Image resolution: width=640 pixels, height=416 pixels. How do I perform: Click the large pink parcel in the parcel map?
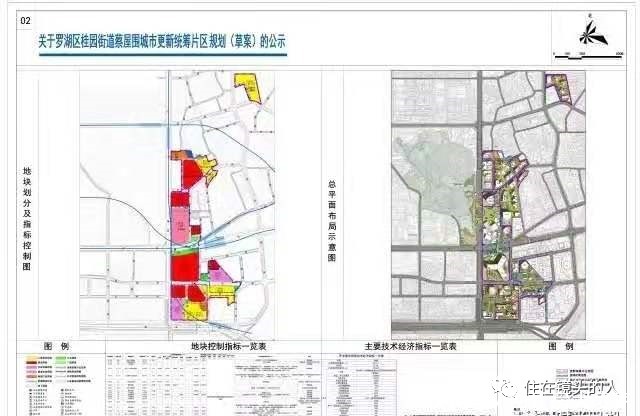click(x=180, y=225)
